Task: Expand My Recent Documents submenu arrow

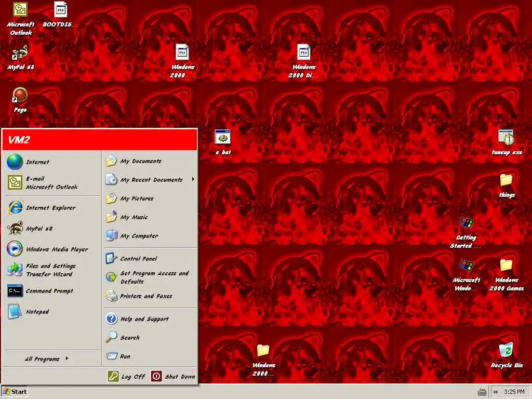Action: point(193,179)
